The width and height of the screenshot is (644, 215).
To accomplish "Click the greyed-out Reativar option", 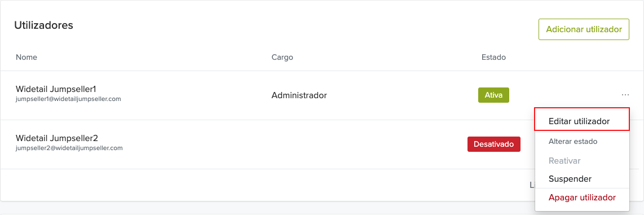I will click(564, 160).
